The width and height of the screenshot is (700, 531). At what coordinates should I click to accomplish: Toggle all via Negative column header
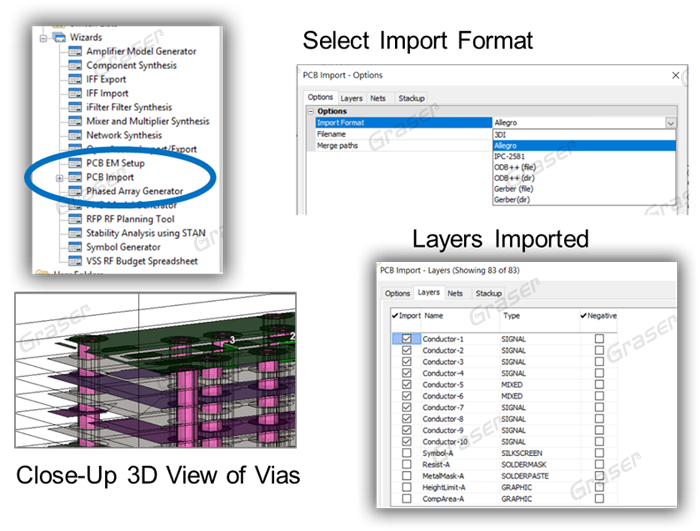point(598,316)
